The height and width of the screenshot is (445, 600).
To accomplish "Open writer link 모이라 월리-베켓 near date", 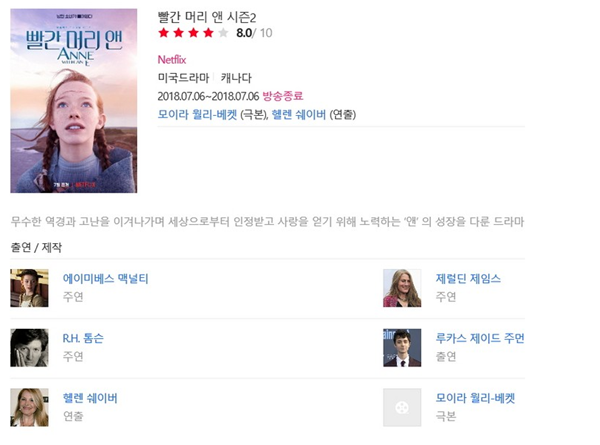I will 197,114.
